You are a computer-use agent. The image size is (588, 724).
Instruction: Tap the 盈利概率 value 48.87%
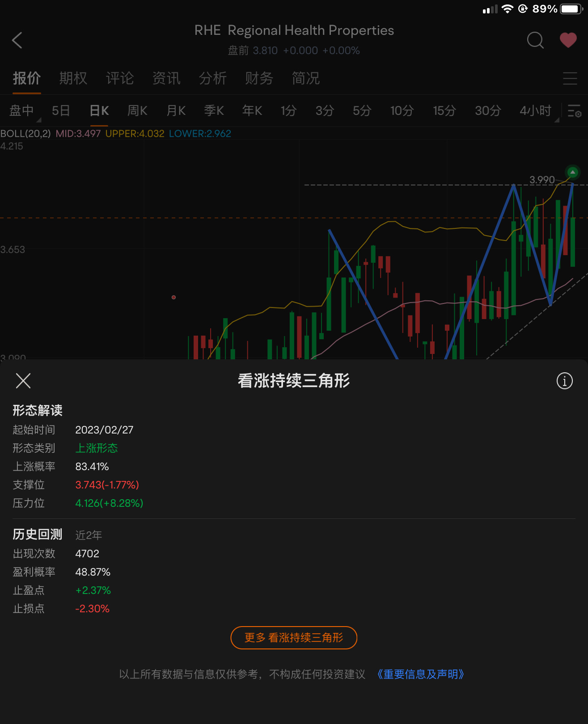coord(93,572)
